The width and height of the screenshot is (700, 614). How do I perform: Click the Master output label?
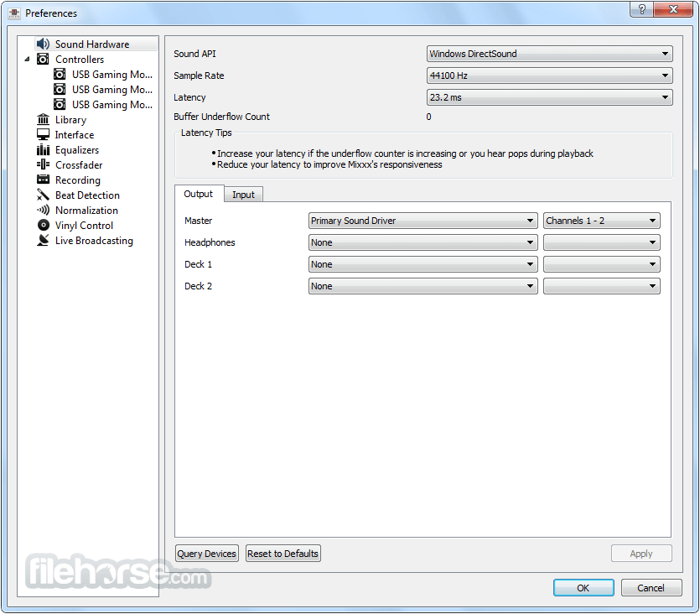[x=198, y=221]
